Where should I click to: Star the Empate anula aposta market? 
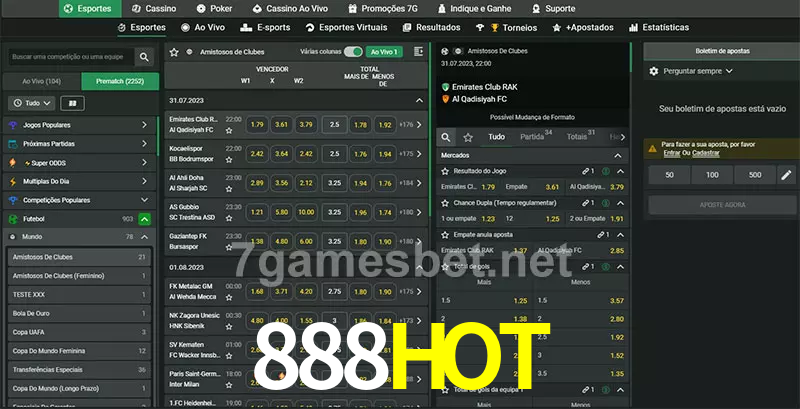click(x=445, y=235)
